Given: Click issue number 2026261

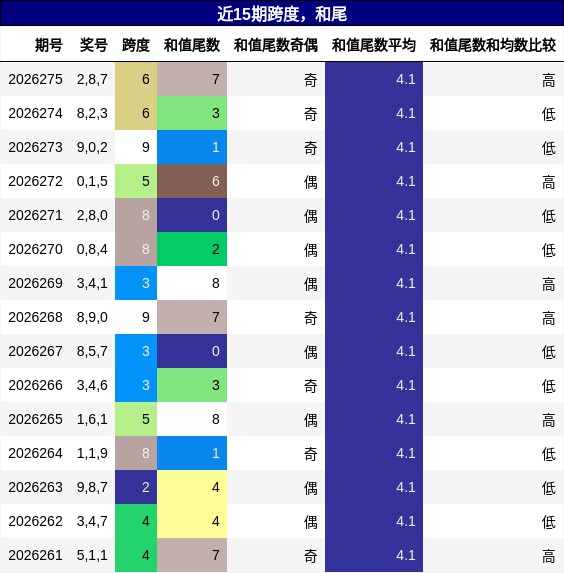Looking at the screenshot, I should coord(35,555).
